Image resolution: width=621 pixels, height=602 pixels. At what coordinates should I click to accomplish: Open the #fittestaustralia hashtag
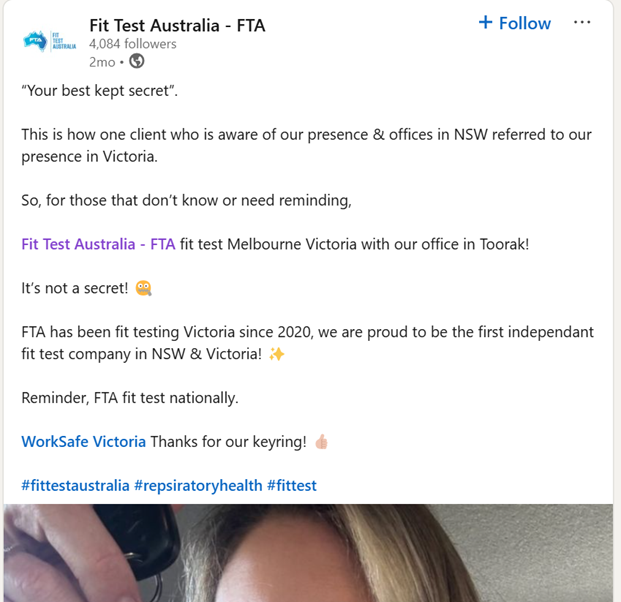click(75, 486)
